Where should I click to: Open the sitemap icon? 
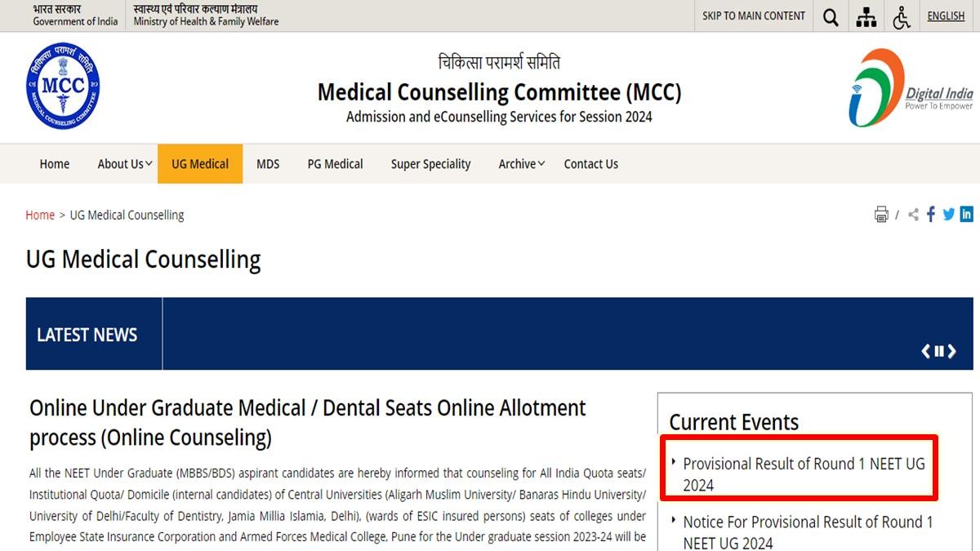866,17
